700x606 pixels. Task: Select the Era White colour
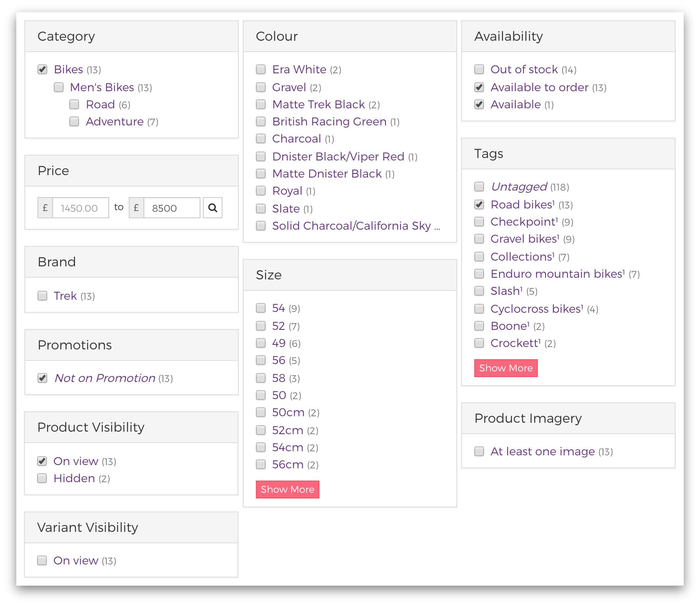(260, 69)
